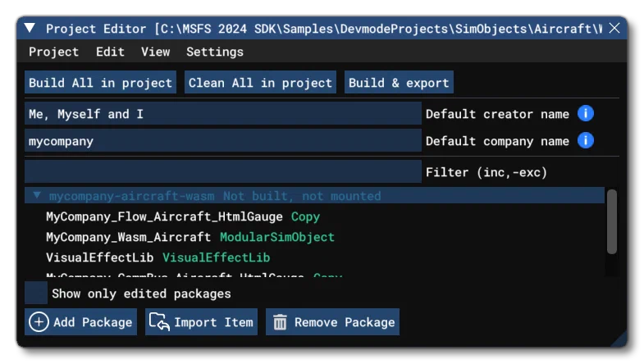
Task: Click the window resize grip corner
Action: pyautogui.click(x=619, y=339)
